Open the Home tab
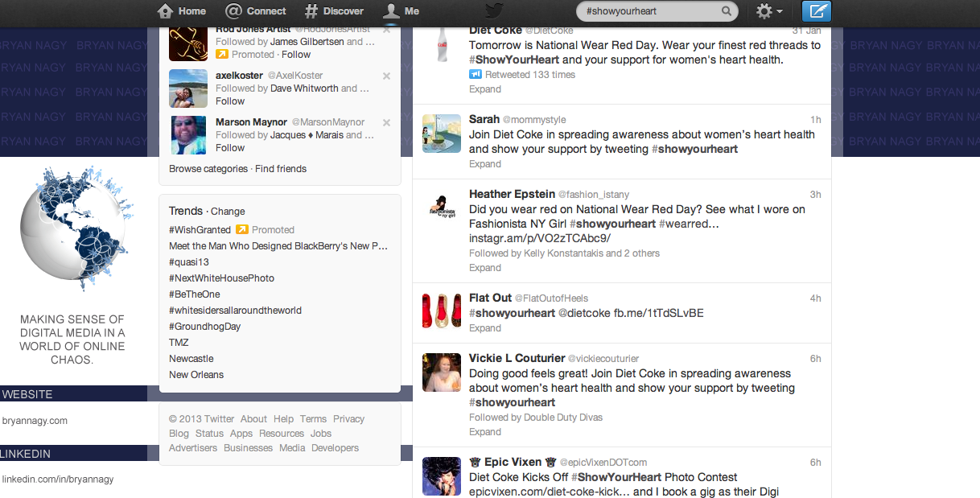 point(182,11)
